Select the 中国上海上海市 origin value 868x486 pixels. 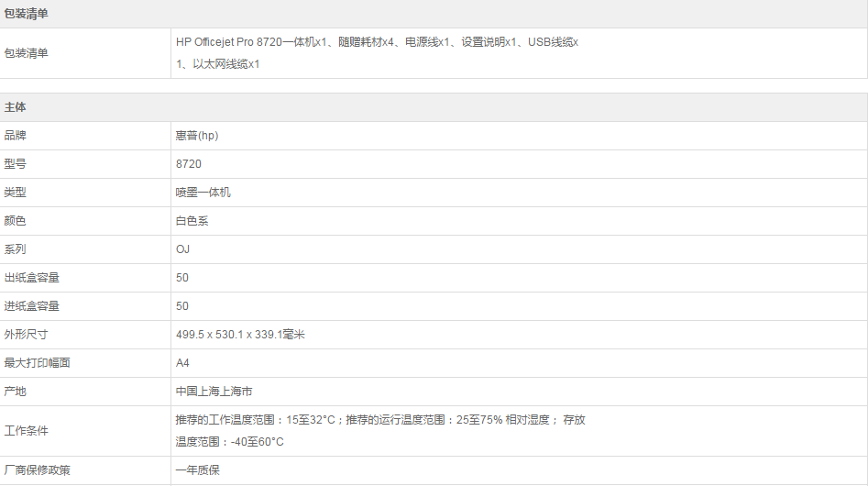[x=214, y=392]
